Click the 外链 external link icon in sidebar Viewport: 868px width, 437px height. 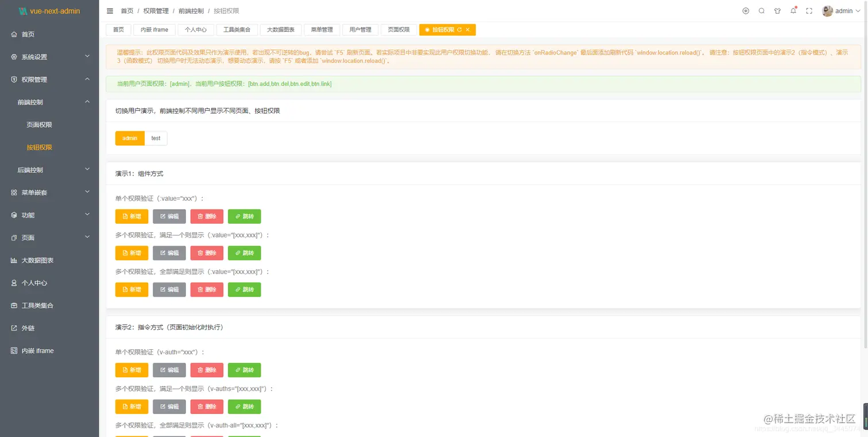[14, 328]
